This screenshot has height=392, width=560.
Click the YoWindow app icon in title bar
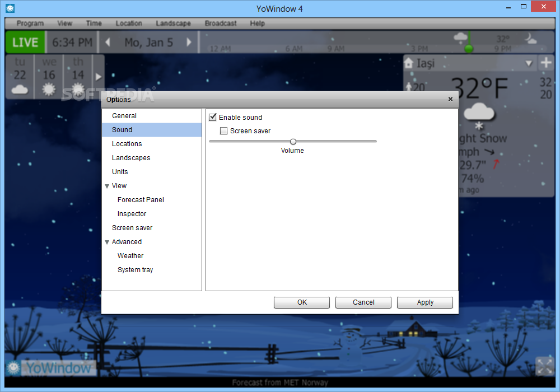click(10, 8)
